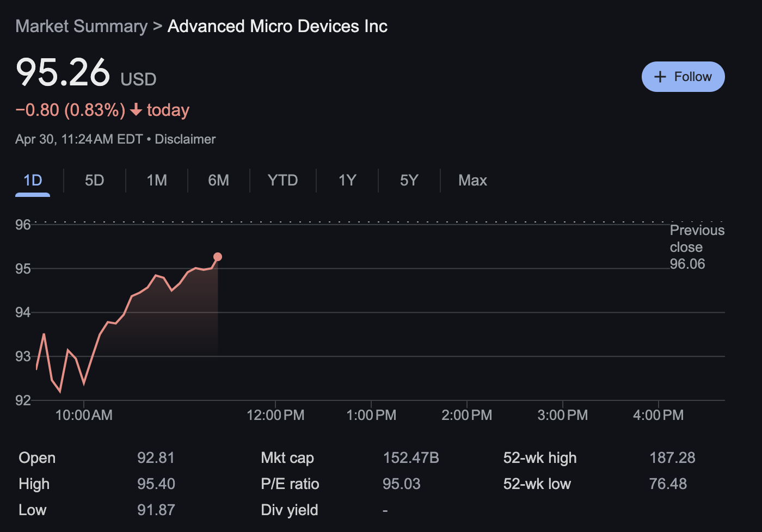Click the Open value 92.81
The width and height of the screenshot is (762, 532).
point(156,457)
